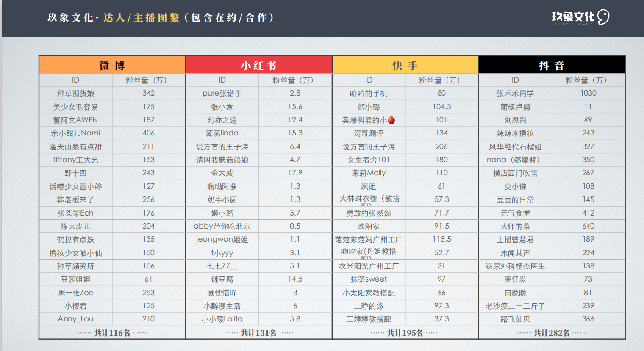Click the fan count 342 for 种草囤货娘
The width and height of the screenshot is (644, 351).
click(x=148, y=93)
